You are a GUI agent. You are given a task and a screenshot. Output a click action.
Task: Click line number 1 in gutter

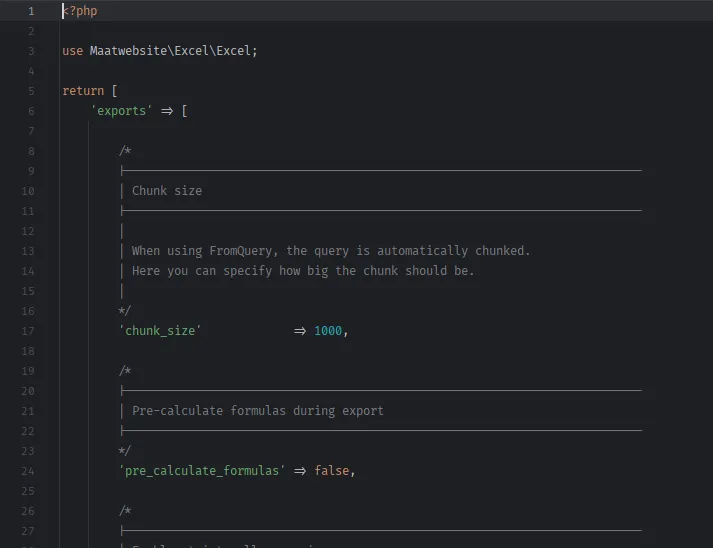click(31, 11)
